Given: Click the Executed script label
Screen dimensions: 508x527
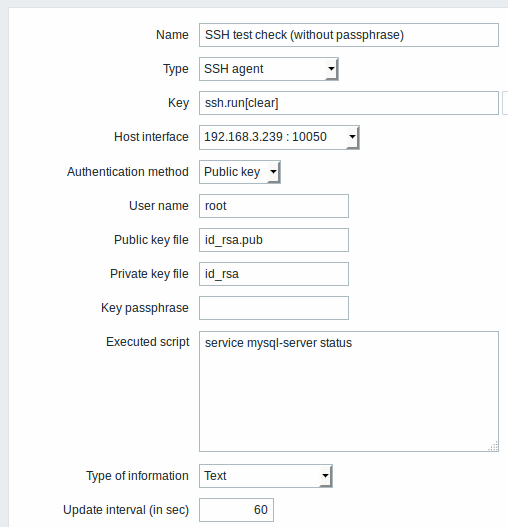Looking at the screenshot, I should (x=148, y=342).
